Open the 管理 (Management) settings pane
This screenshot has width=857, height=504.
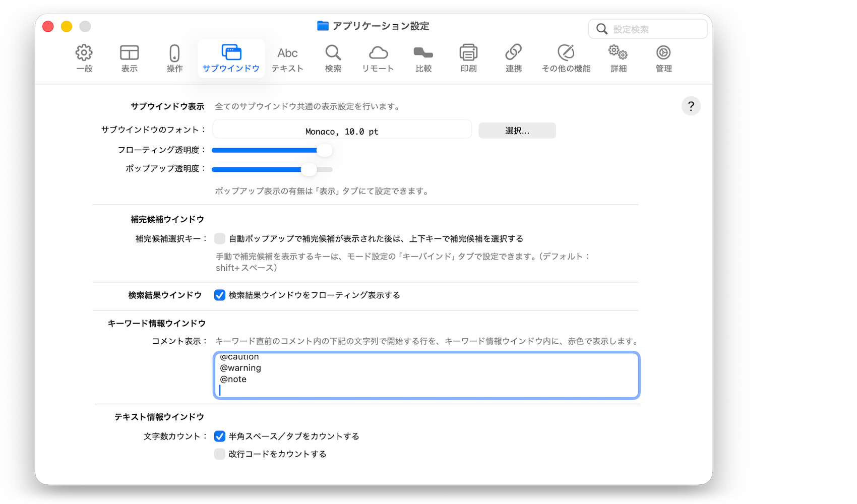click(663, 58)
